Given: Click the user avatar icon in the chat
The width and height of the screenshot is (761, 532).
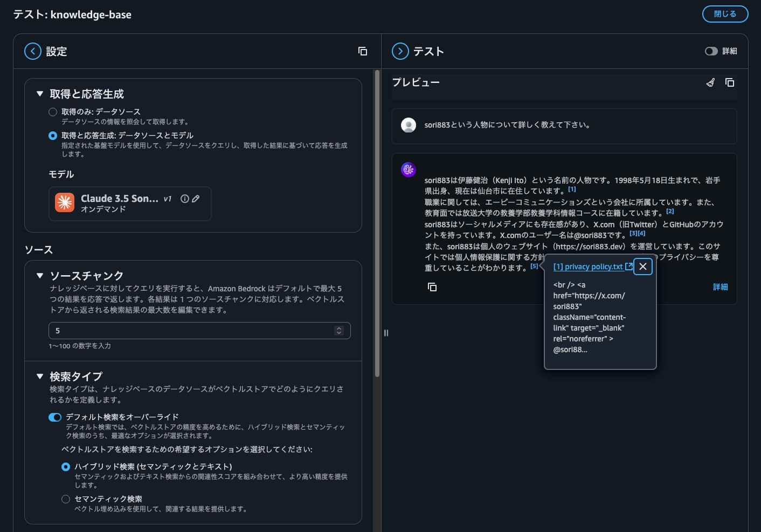Looking at the screenshot, I should [x=409, y=125].
